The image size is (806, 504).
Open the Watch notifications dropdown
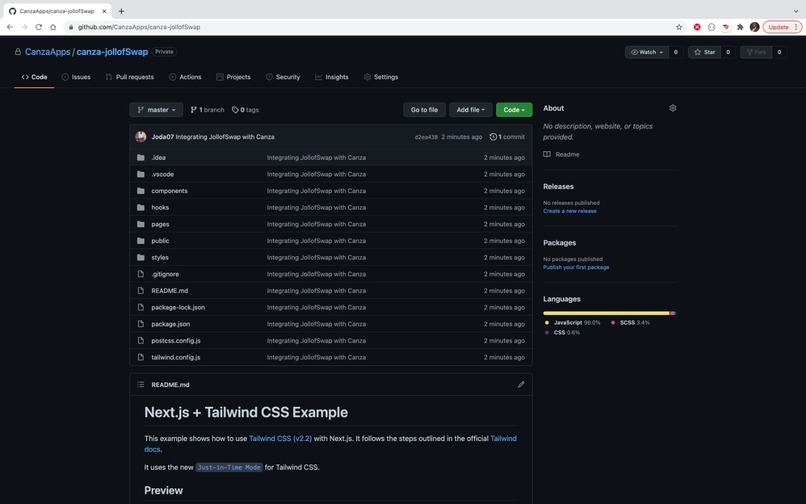[646, 52]
